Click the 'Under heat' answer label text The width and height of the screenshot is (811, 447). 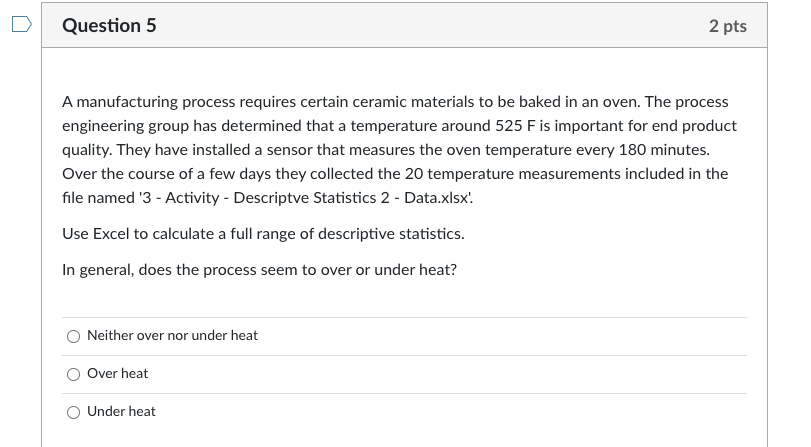point(121,412)
